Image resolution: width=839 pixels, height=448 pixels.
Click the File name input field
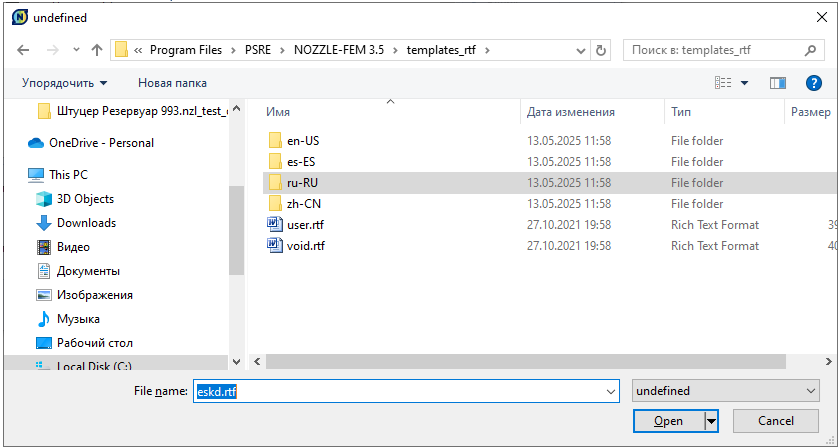(406, 391)
